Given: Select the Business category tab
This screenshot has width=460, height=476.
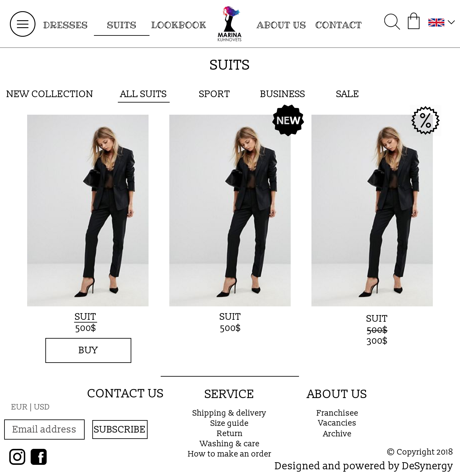Looking at the screenshot, I should tap(282, 94).
